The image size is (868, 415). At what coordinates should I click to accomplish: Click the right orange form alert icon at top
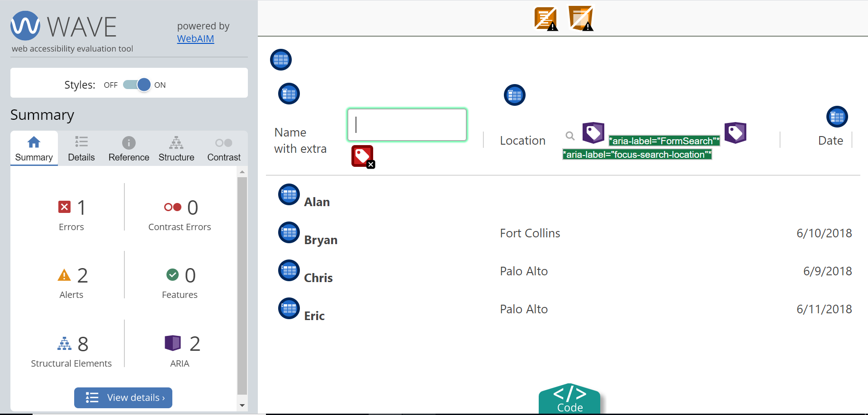pyautogui.click(x=581, y=19)
